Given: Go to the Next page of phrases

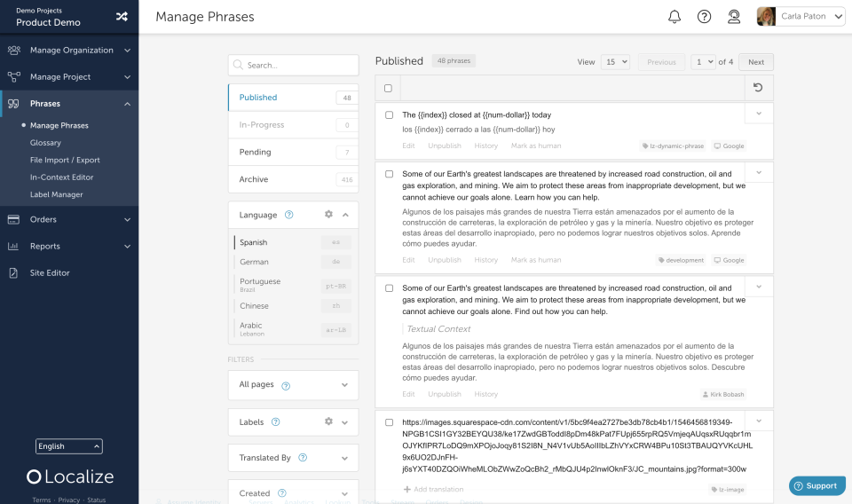Looking at the screenshot, I should coord(755,62).
